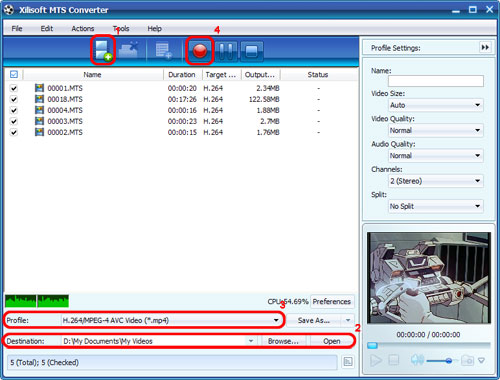This screenshot has width=500, height=380.
Task: Expand the Audio Quality dropdown
Action: [x=436, y=156]
